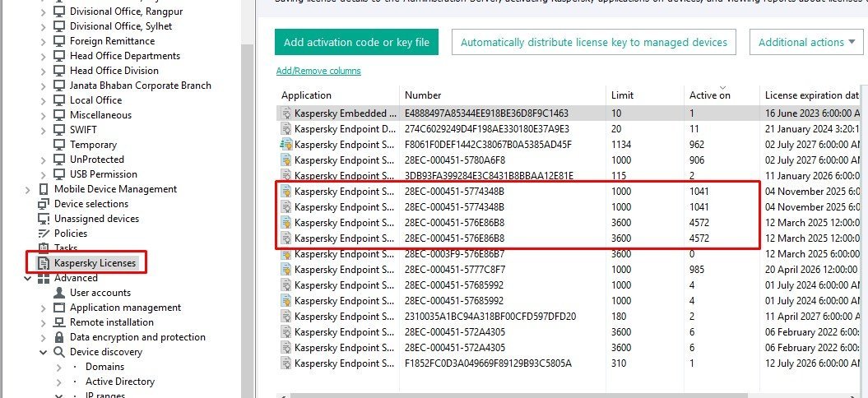Select the Temporary group icon
The width and height of the screenshot is (868, 398).
(x=59, y=145)
